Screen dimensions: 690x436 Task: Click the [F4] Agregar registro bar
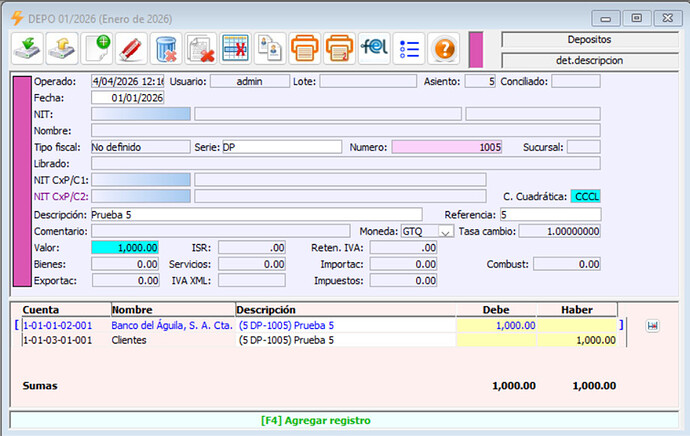[x=345, y=420]
